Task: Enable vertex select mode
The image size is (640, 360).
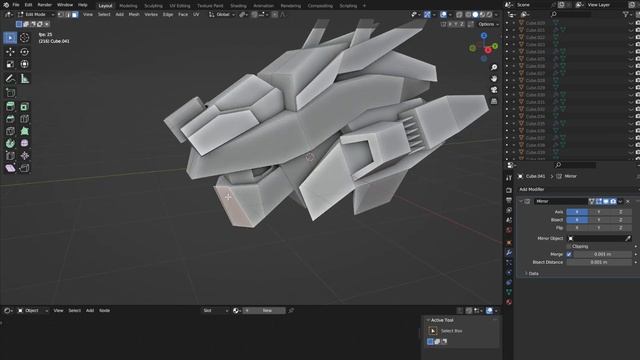Action: click(61, 15)
